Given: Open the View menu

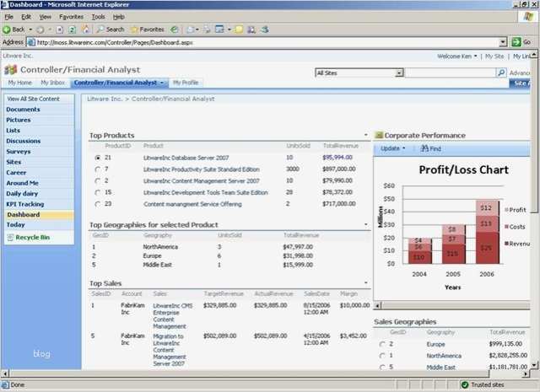Looking at the screenshot, I should click(x=45, y=17).
